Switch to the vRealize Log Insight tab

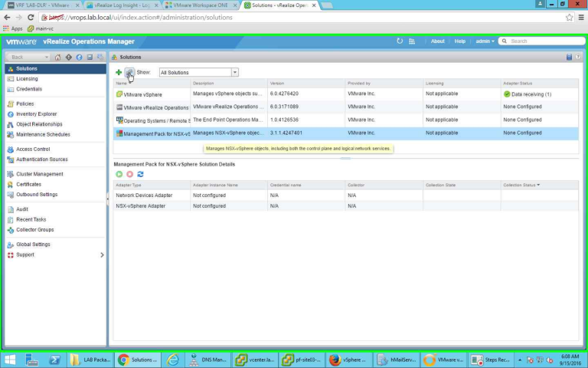pyautogui.click(x=122, y=5)
